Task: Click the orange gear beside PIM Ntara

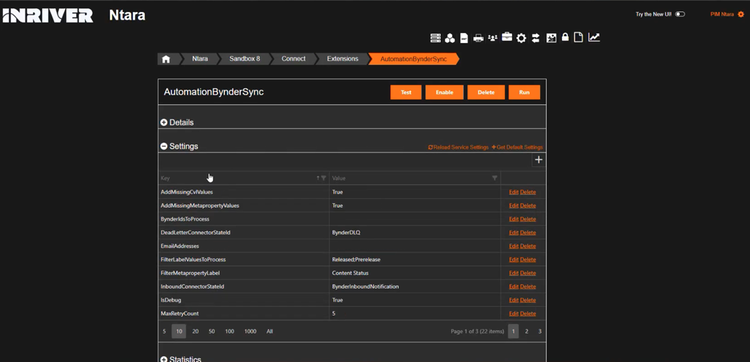Action: pyautogui.click(x=741, y=14)
